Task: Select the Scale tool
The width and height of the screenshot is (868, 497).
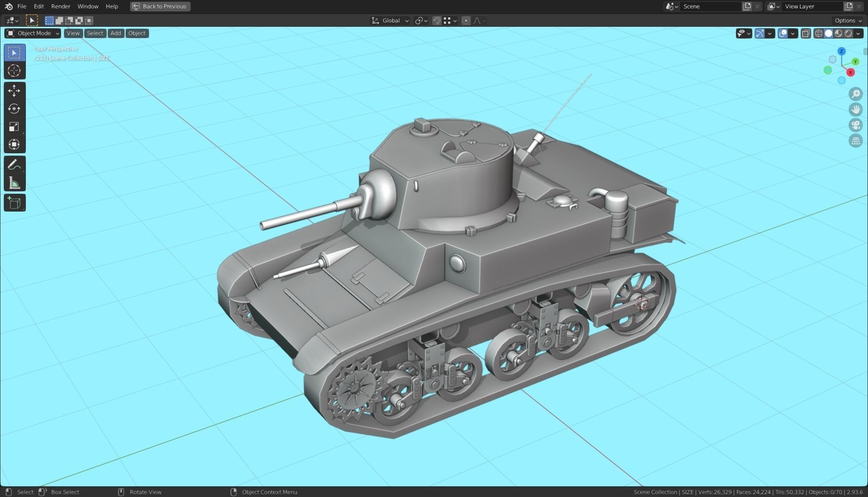Action: (x=15, y=126)
